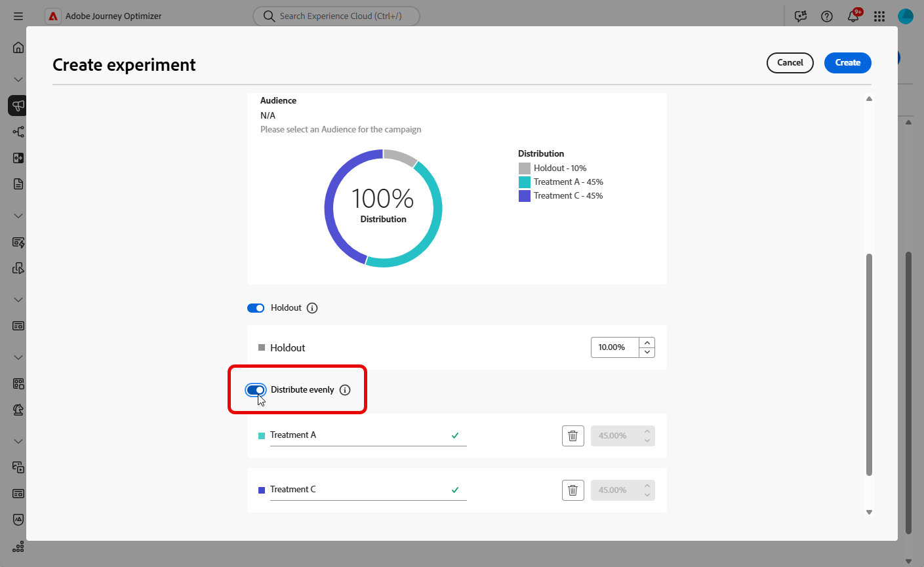Open the apps grid switcher icon

(x=879, y=16)
